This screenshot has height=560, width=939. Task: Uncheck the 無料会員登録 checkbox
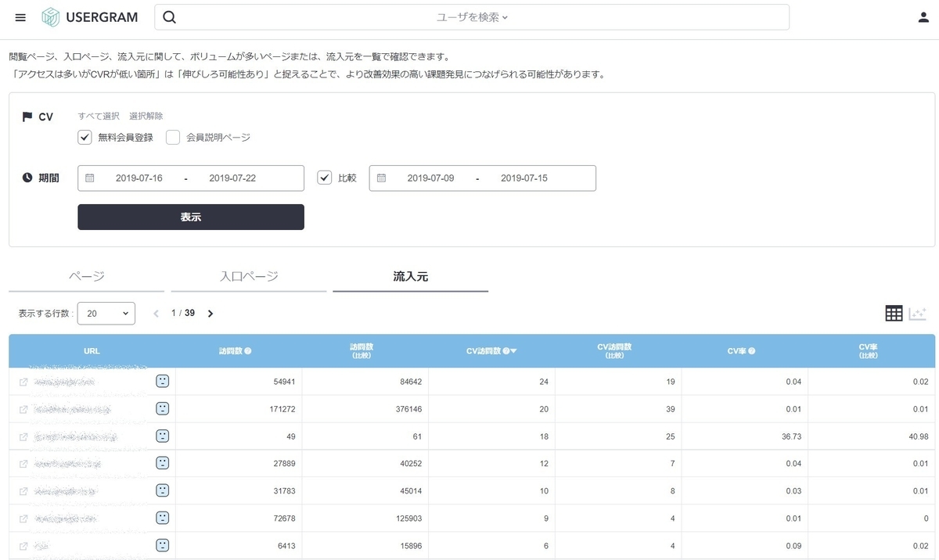tap(85, 138)
